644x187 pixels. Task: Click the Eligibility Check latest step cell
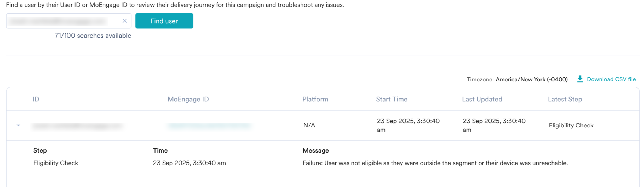(x=571, y=125)
